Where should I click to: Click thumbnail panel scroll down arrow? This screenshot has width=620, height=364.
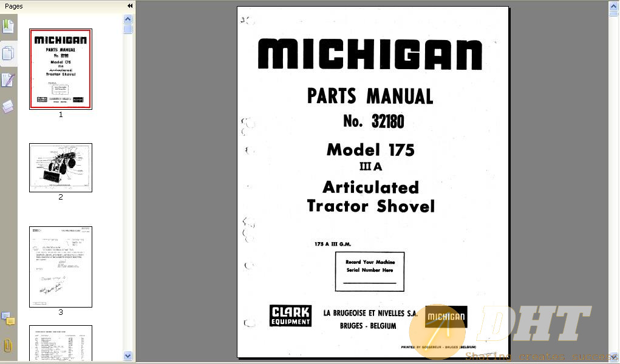point(128,356)
